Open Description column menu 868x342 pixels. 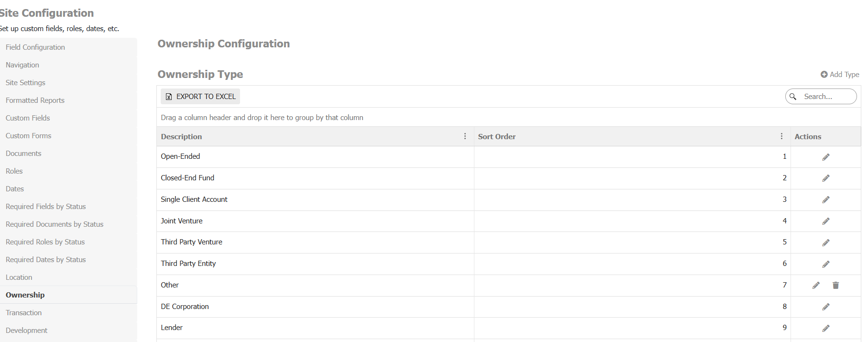click(x=465, y=136)
